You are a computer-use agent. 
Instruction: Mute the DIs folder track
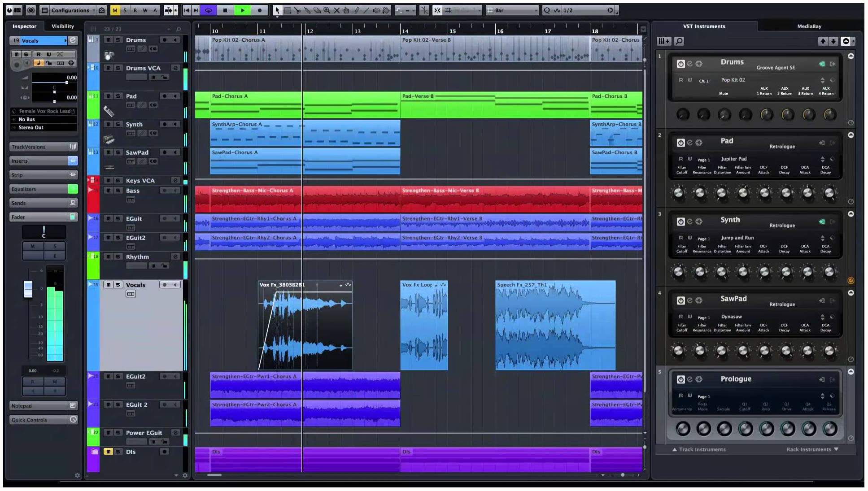[108, 452]
